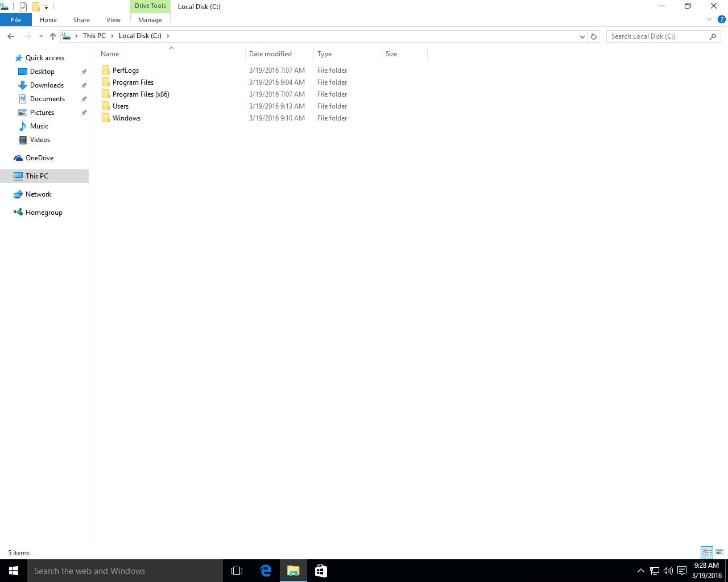Open the Help icon

point(722,20)
